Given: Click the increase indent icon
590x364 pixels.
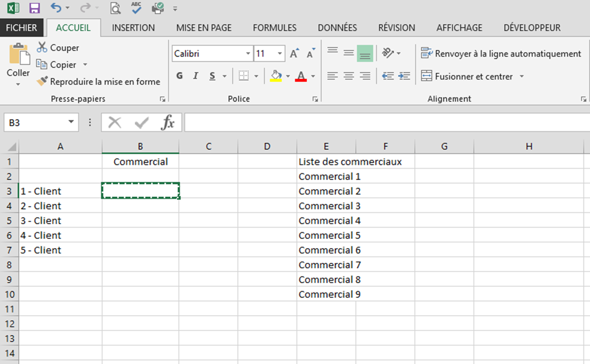Looking at the screenshot, I should (x=404, y=76).
